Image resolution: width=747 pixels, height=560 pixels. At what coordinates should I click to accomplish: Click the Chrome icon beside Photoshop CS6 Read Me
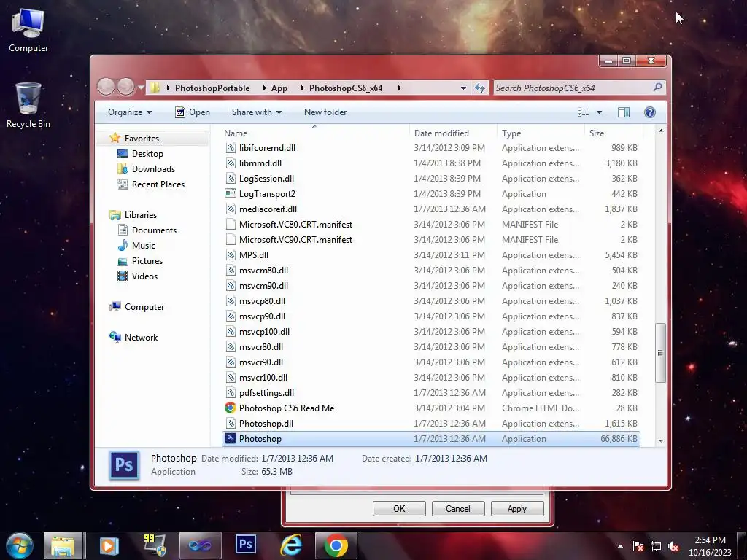pyautogui.click(x=231, y=408)
